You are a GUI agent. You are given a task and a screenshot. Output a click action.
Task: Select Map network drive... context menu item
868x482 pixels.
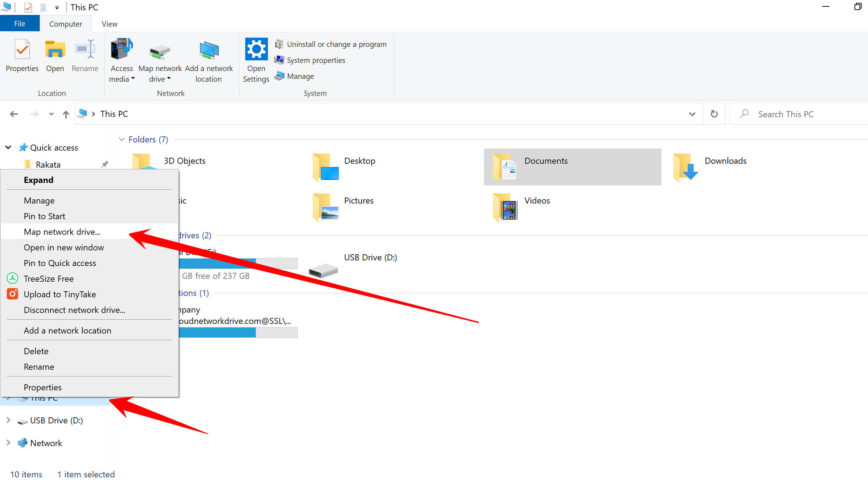[x=62, y=232]
